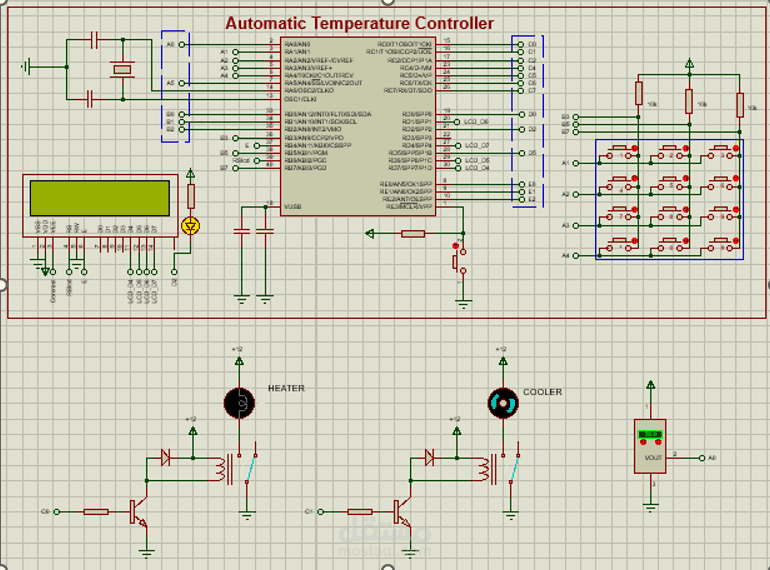
Task: Select the resistor above the yellow LED
Action: pyautogui.click(x=191, y=196)
